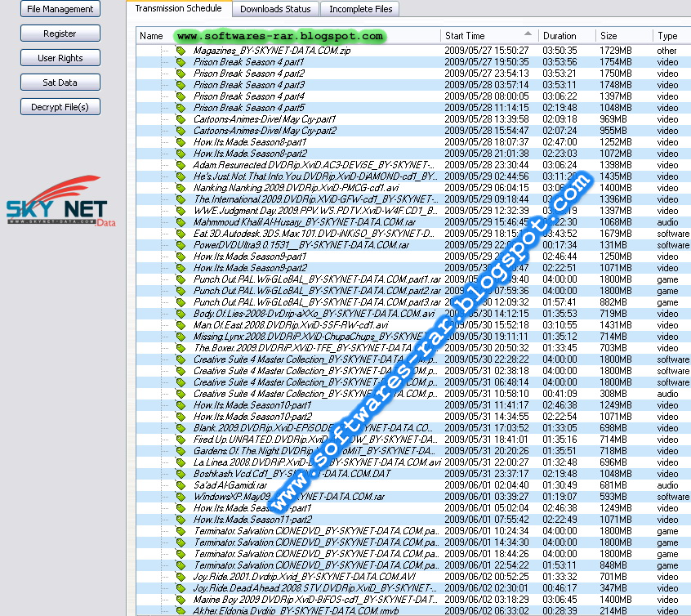Viewport: 691px width, 616px height.
Task: Click tag icon for PowerDVDUltra9.0.1531 row
Action: pyautogui.click(x=181, y=246)
